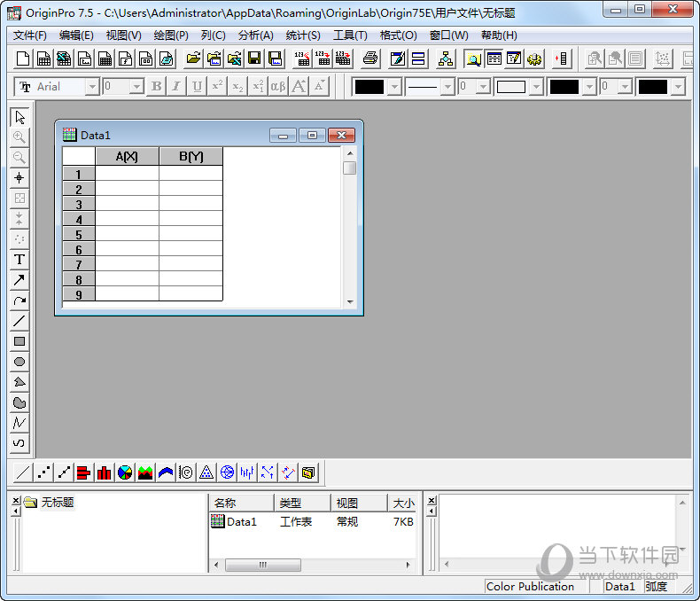Screen dimensions: 700x601
Task: Click the Save project floppy disk icon
Action: (254, 59)
